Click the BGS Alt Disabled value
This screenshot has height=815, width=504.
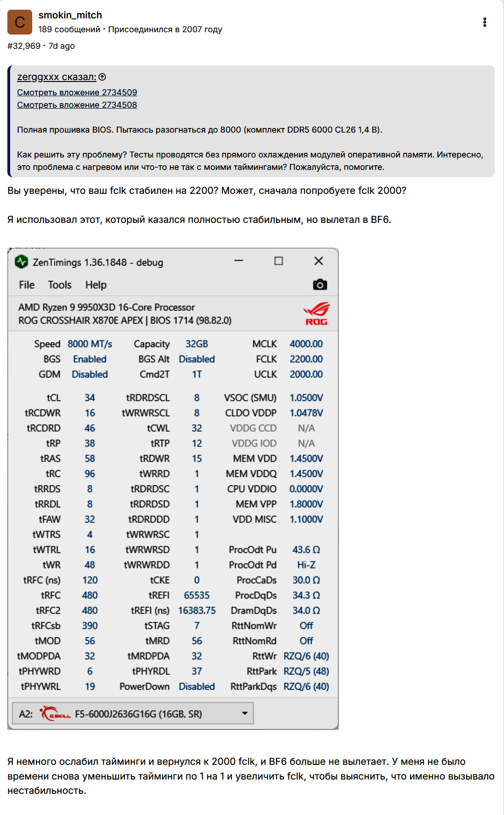[x=197, y=359]
